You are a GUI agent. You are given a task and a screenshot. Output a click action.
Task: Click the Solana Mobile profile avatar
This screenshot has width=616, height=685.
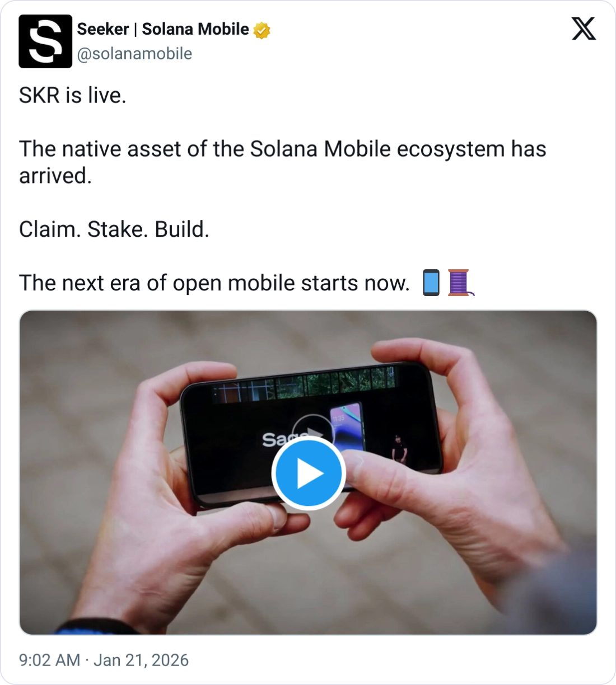(x=45, y=41)
